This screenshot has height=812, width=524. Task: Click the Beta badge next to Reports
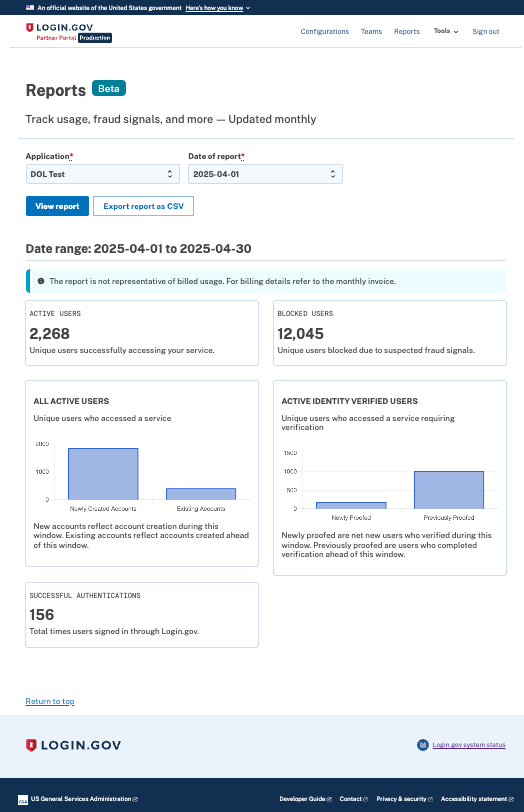coord(109,89)
